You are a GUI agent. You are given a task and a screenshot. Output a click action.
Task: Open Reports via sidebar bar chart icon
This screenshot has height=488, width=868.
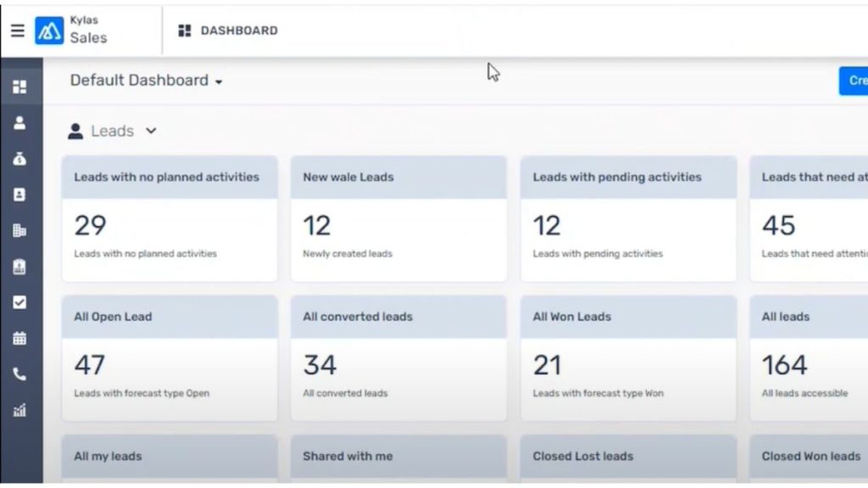[x=19, y=411]
